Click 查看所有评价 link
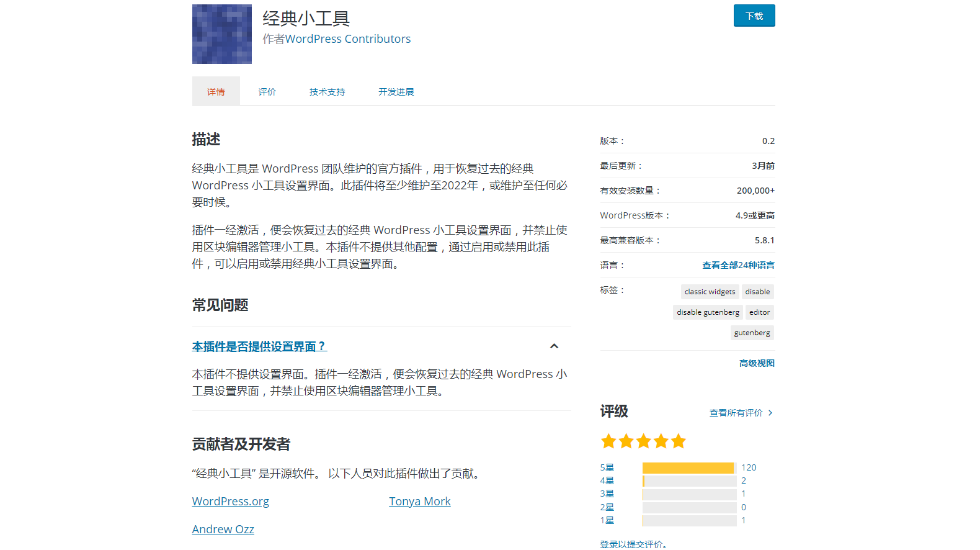 tap(736, 413)
